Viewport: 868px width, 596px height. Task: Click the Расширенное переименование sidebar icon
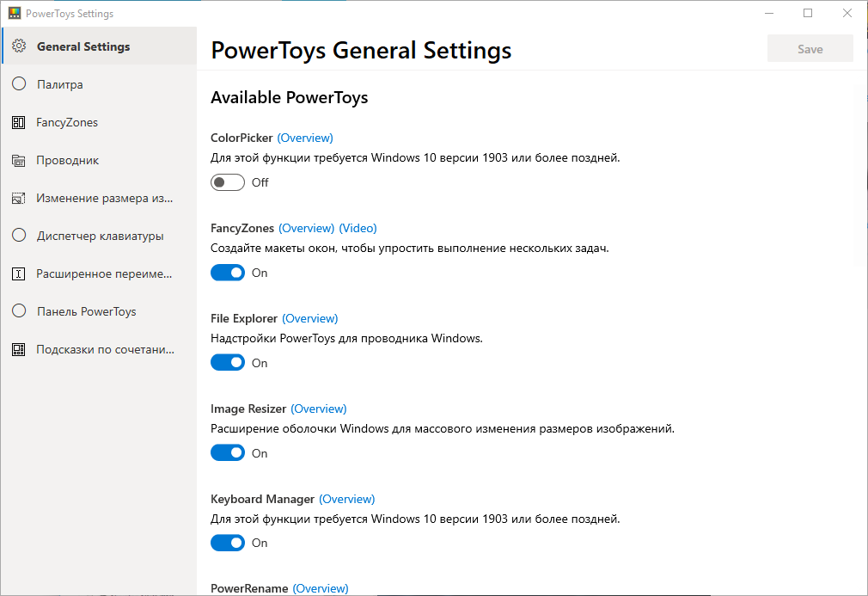pos(19,274)
